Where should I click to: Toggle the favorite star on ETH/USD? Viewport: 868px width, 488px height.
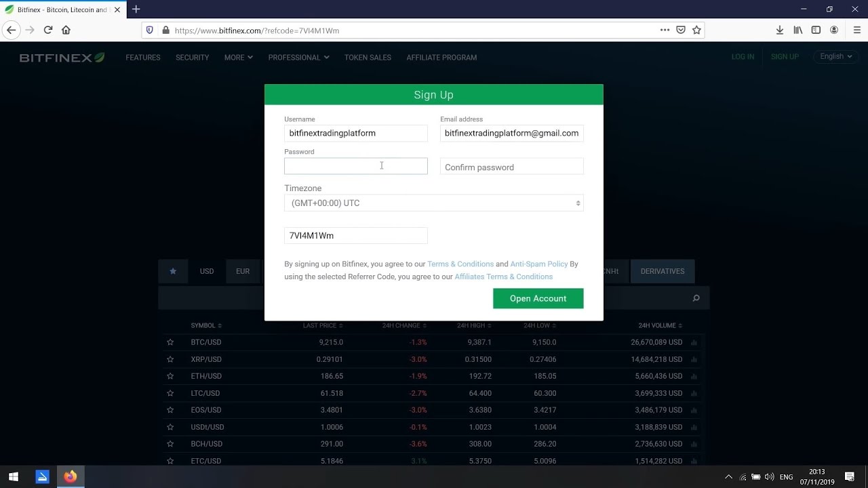(x=170, y=376)
